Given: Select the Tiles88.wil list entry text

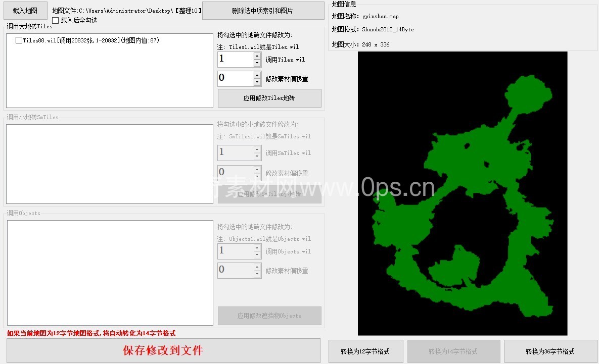Looking at the screenshot, I should [91, 40].
